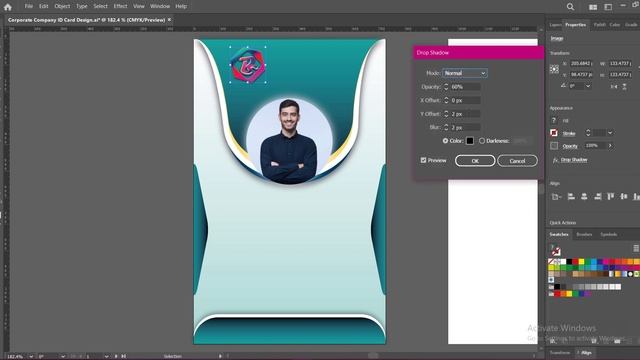Open the workspace switcher icon

click(608, 7)
